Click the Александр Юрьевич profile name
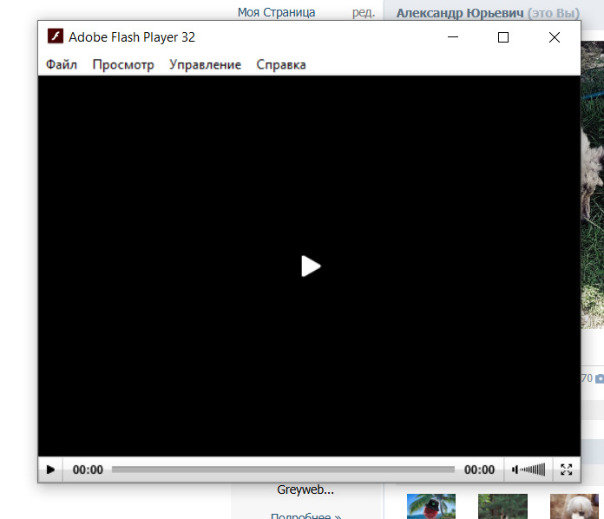Screen dimensions: 604x519 [x=460, y=13]
